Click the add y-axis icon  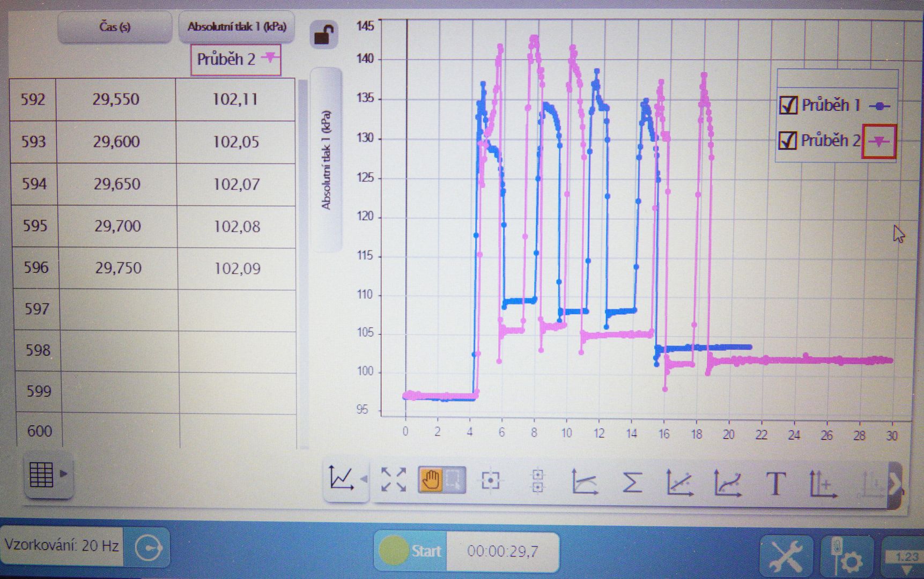pyautogui.click(x=822, y=483)
